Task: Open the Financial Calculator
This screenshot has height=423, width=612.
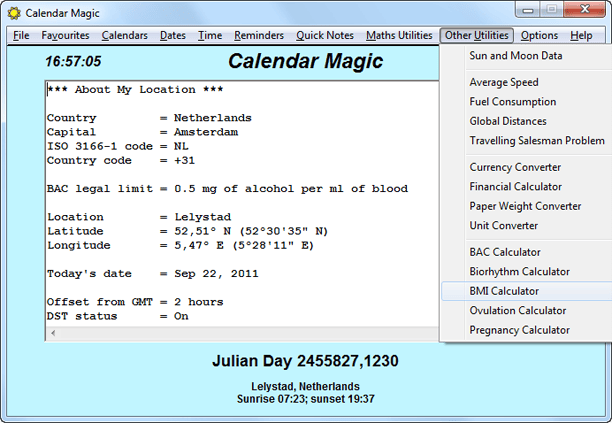Action: point(527,187)
